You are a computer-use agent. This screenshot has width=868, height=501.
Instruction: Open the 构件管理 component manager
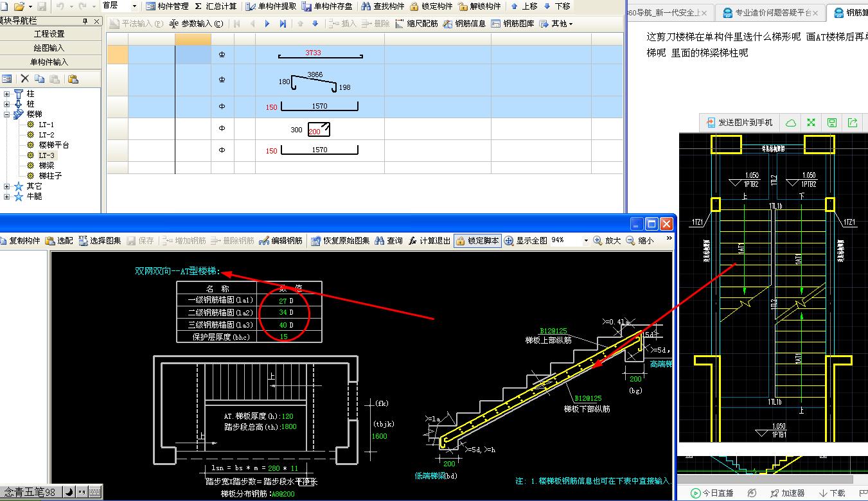click(x=167, y=6)
